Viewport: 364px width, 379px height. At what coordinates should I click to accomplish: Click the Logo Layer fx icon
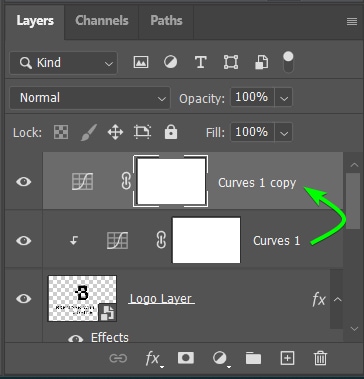point(319,300)
